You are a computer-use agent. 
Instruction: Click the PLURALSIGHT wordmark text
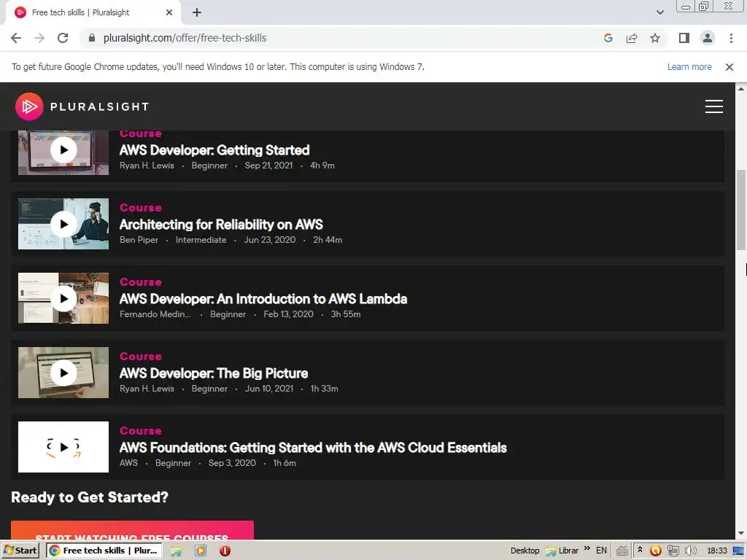99,106
